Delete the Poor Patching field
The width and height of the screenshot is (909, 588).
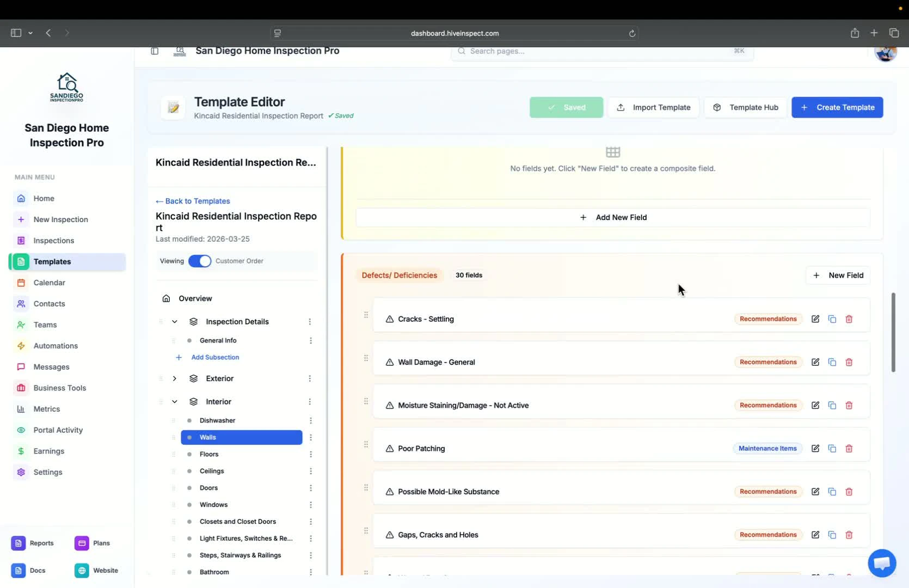[x=849, y=449]
